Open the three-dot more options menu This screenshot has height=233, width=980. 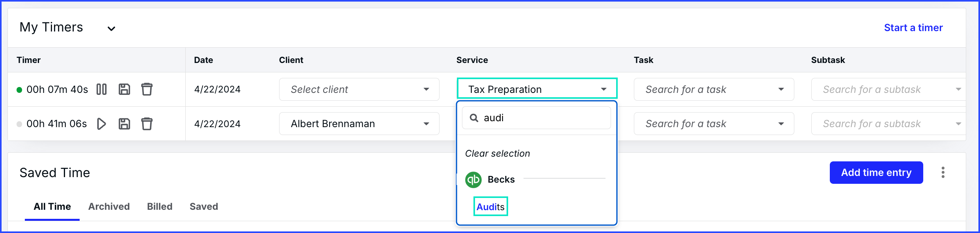943,172
